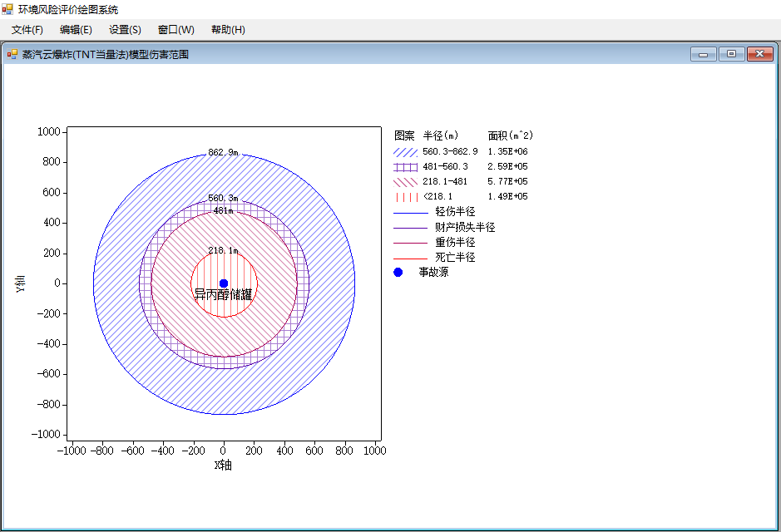781x532 pixels.
Task: Click the 图案 legend column header
Action: pyautogui.click(x=404, y=135)
